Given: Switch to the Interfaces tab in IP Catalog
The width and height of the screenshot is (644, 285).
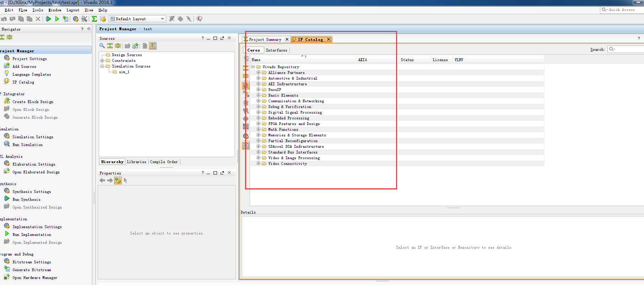Looking at the screenshot, I should pyautogui.click(x=276, y=50).
